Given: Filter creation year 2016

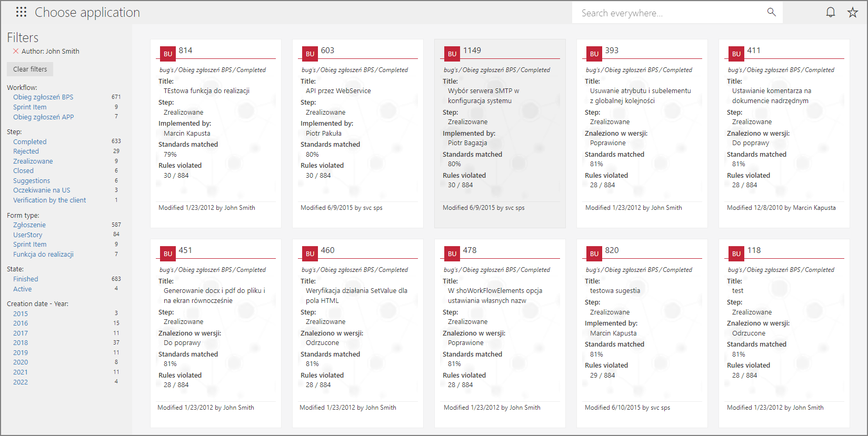Looking at the screenshot, I should click(x=21, y=323).
